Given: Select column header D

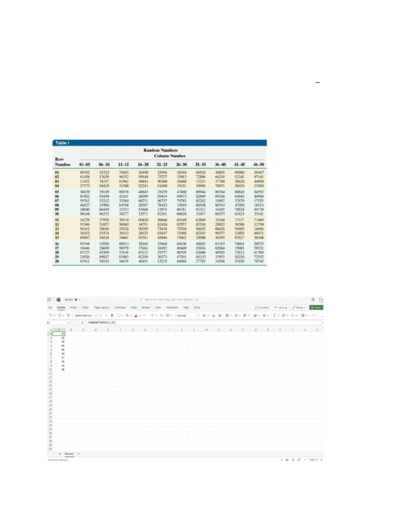Looking at the screenshot, I should point(96,329).
